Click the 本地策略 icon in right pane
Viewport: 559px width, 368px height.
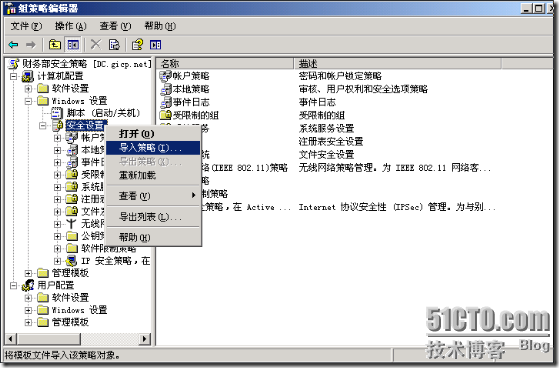click(x=166, y=89)
